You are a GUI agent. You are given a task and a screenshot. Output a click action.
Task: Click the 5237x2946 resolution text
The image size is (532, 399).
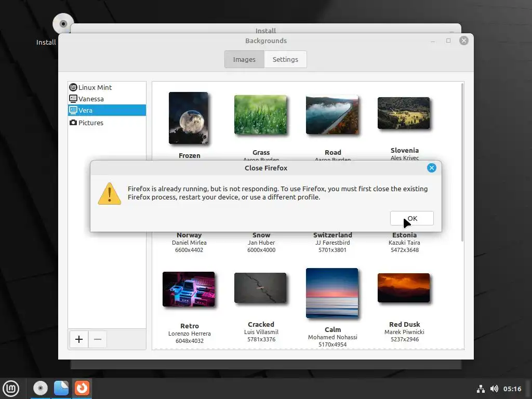click(x=404, y=339)
